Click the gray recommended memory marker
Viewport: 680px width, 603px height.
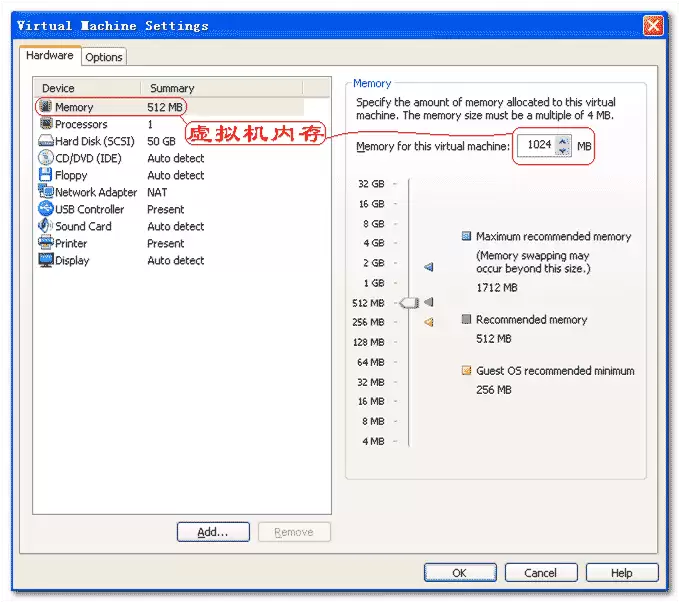[x=428, y=302]
